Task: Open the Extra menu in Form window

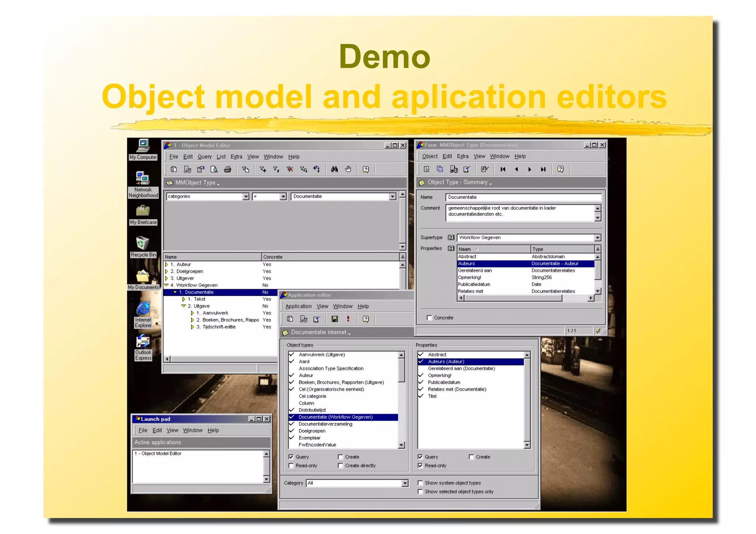Action: pyautogui.click(x=463, y=156)
